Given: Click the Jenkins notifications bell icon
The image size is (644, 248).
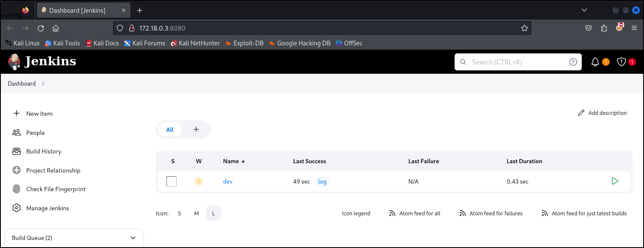Looking at the screenshot, I should click(595, 62).
